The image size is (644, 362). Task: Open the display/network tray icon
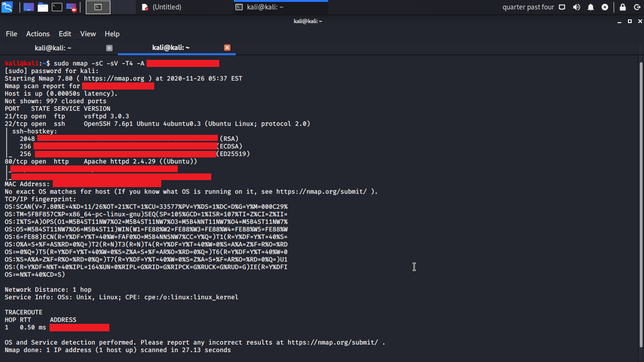(562, 7)
